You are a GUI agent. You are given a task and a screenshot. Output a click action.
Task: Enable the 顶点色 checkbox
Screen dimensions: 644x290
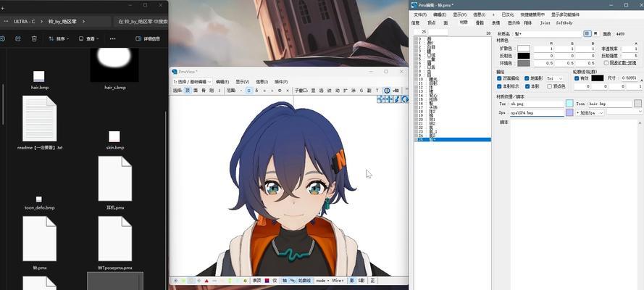[x=550, y=86]
